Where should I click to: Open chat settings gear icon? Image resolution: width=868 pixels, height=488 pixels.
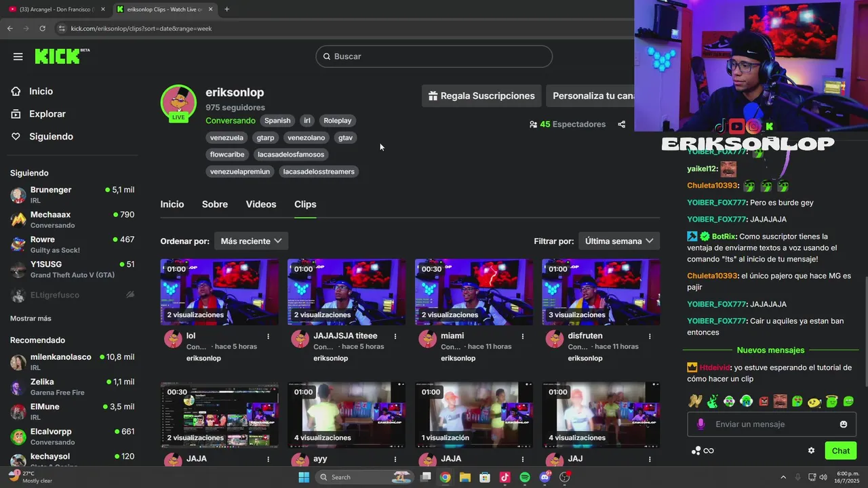[x=811, y=451]
